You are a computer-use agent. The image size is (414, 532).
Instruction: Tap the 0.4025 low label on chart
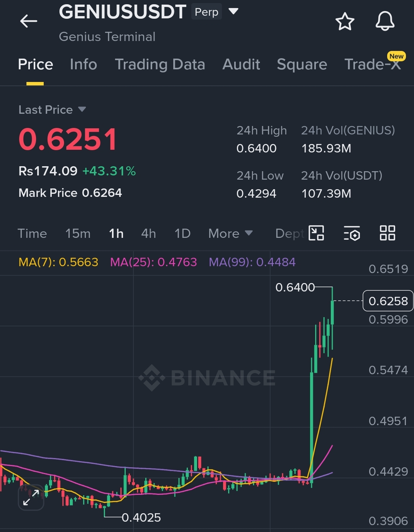click(x=141, y=517)
